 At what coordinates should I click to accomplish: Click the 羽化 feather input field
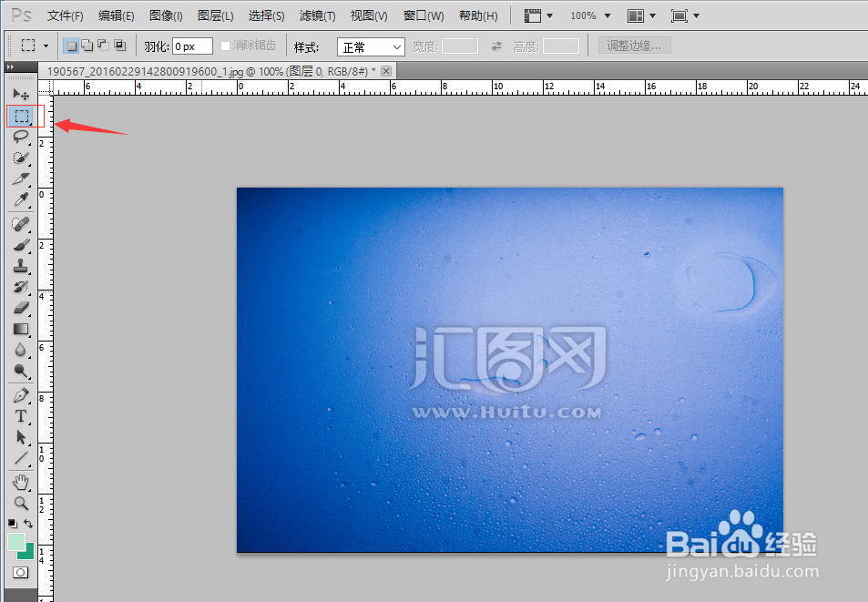pyautogui.click(x=192, y=46)
